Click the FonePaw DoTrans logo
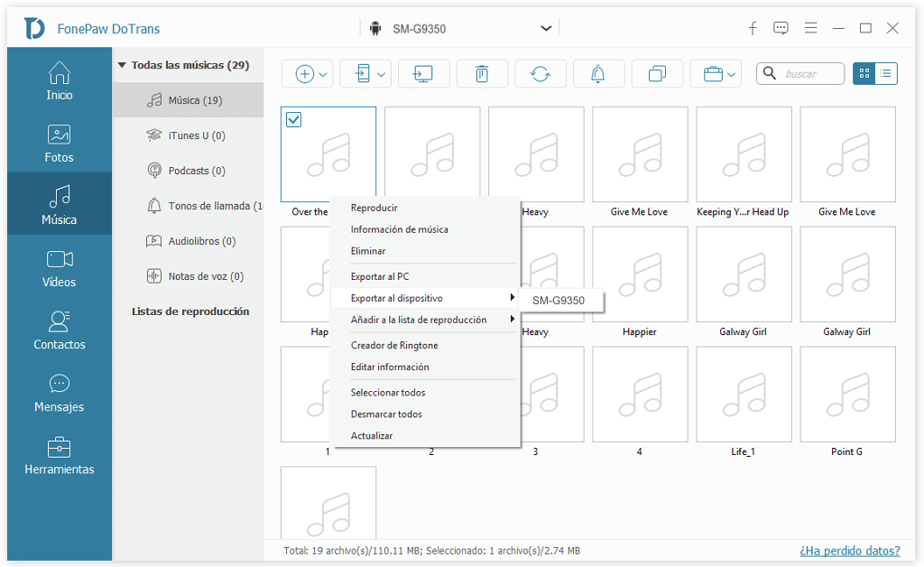The width and height of the screenshot is (924, 567). coord(34,28)
